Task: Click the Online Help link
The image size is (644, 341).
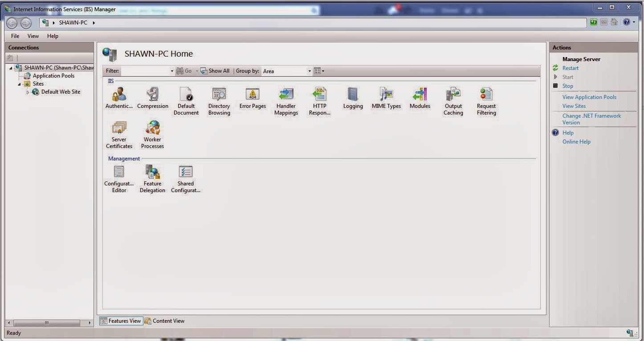Action: [576, 142]
